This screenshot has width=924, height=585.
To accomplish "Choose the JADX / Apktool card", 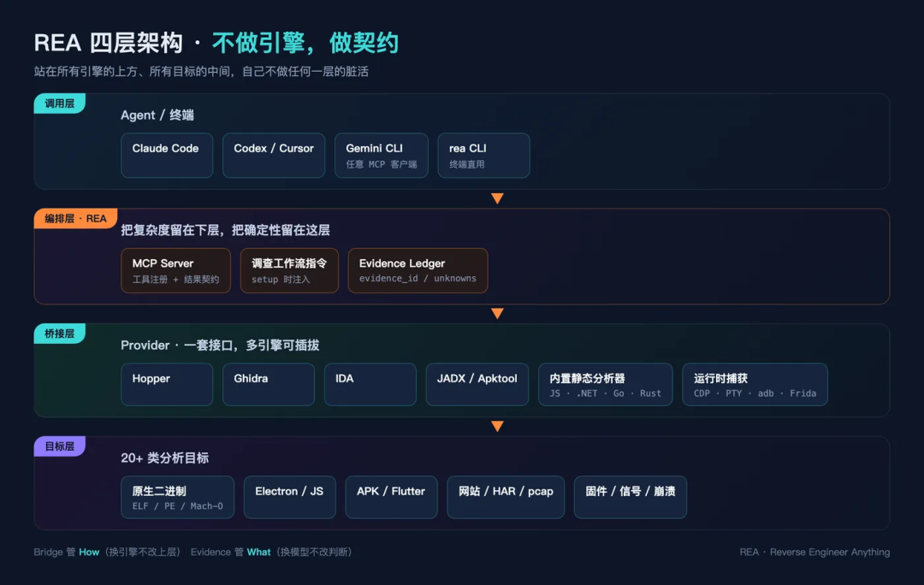I will coord(477,384).
